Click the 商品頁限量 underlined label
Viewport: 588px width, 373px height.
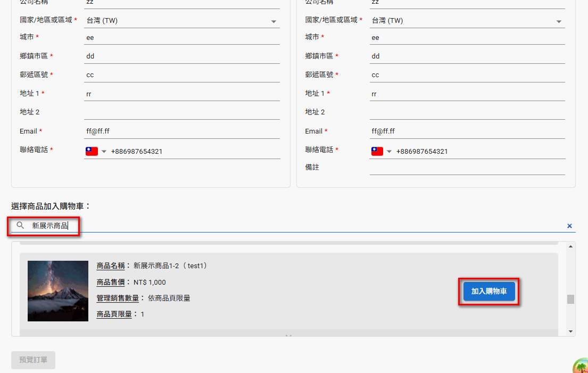pyautogui.click(x=115, y=314)
